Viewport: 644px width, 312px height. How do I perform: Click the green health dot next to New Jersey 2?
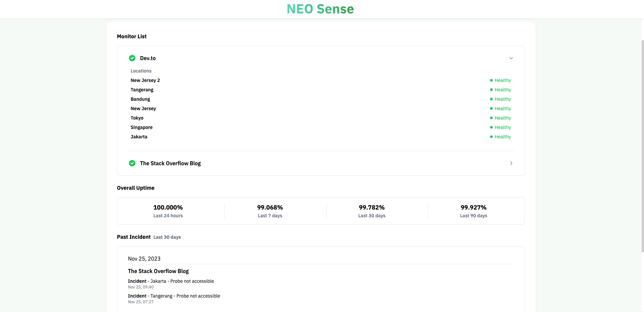coord(491,80)
